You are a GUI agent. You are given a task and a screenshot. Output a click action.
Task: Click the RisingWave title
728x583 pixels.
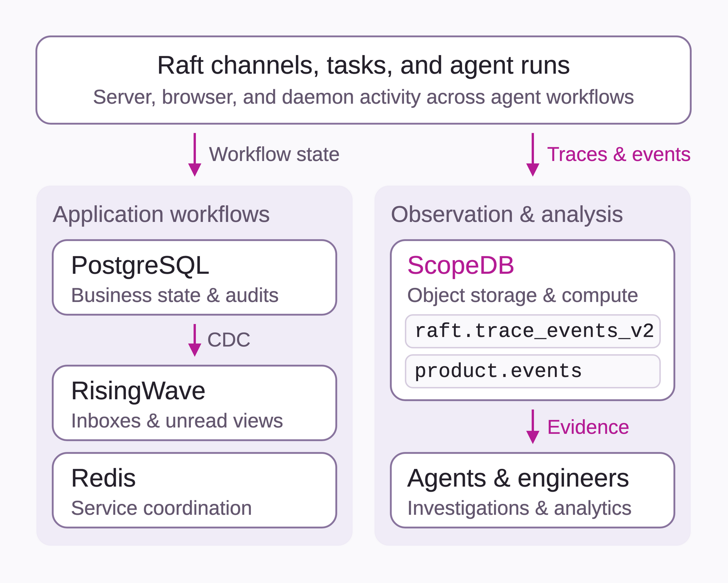(x=138, y=391)
